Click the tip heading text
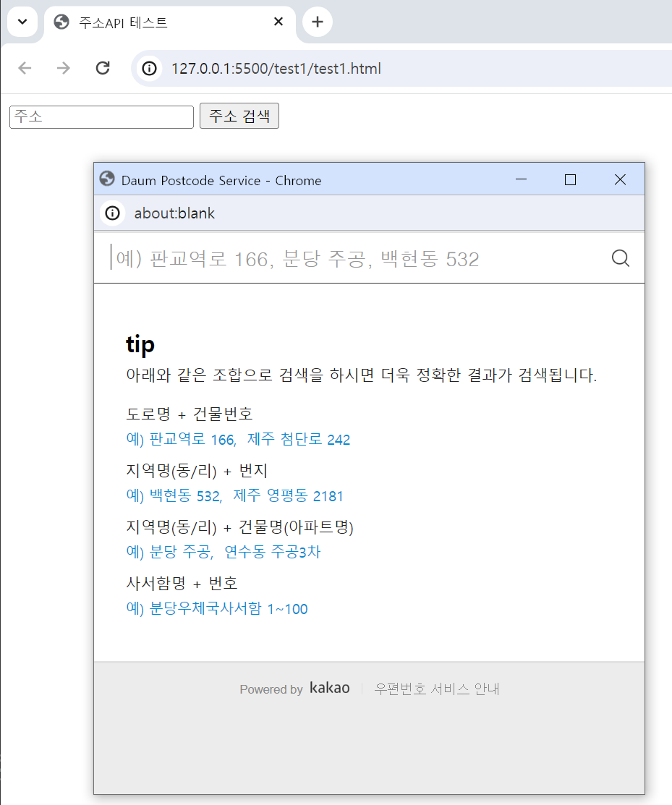The width and height of the screenshot is (672, 805). click(140, 344)
